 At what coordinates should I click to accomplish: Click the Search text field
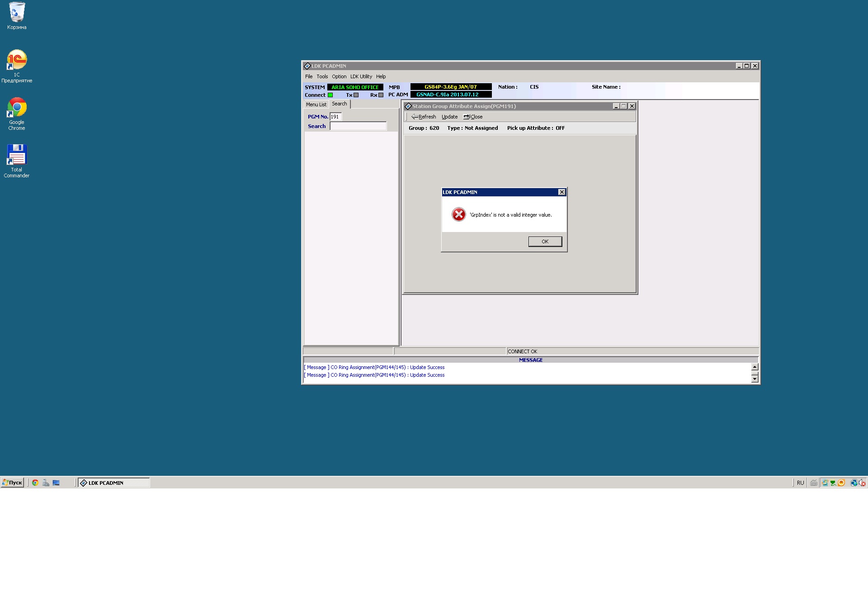(358, 126)
